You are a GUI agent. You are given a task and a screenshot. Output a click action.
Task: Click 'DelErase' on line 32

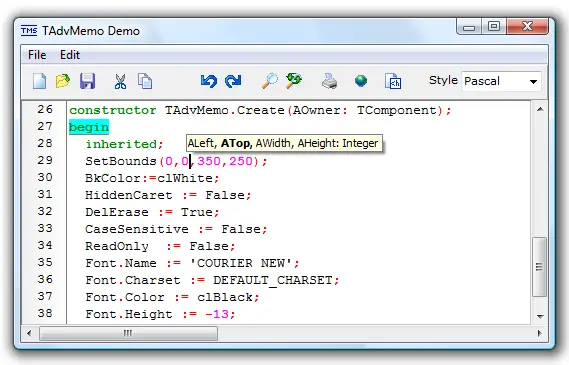click(x=117, y=212)
